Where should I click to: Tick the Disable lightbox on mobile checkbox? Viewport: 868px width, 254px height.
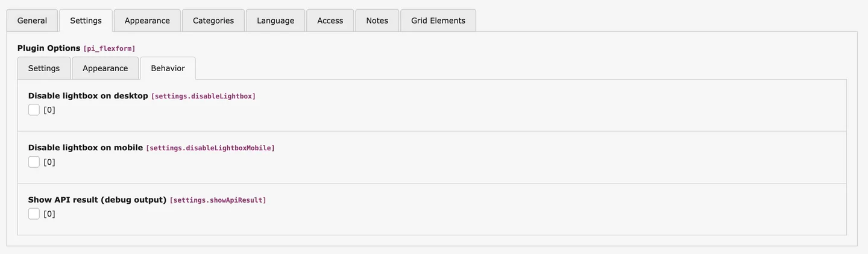coord(34,162)
